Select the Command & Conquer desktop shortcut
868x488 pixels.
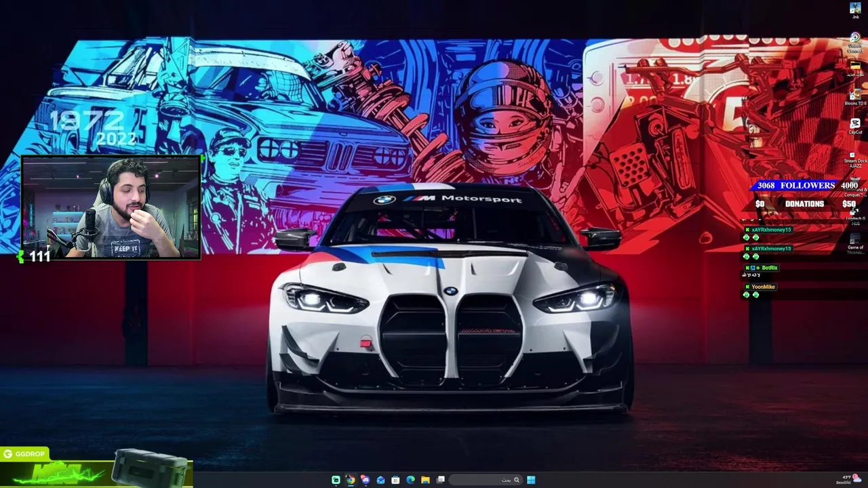856,187
